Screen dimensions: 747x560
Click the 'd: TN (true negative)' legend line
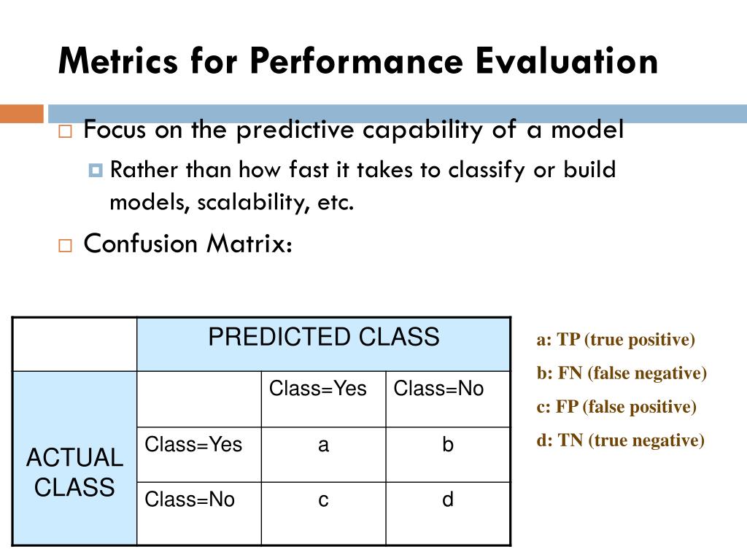point(620,440)
